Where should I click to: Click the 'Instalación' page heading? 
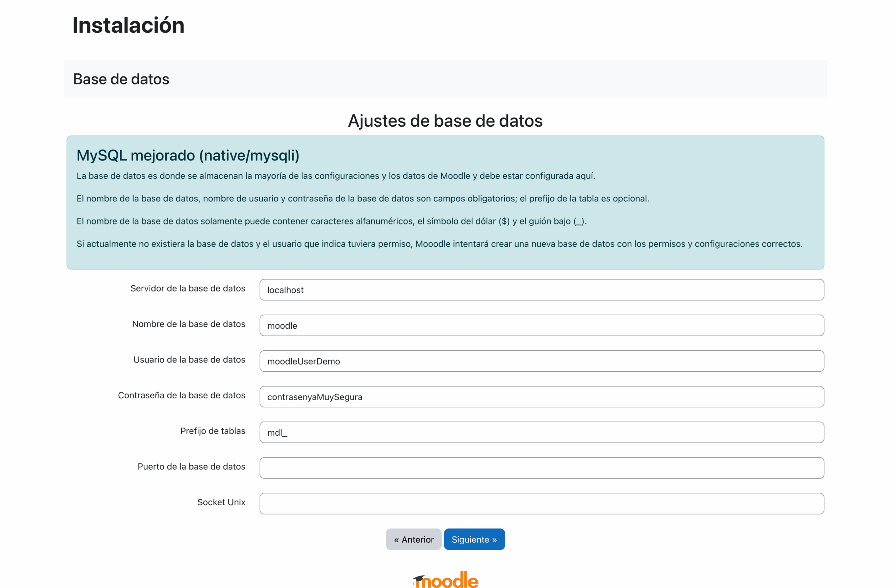128,25
